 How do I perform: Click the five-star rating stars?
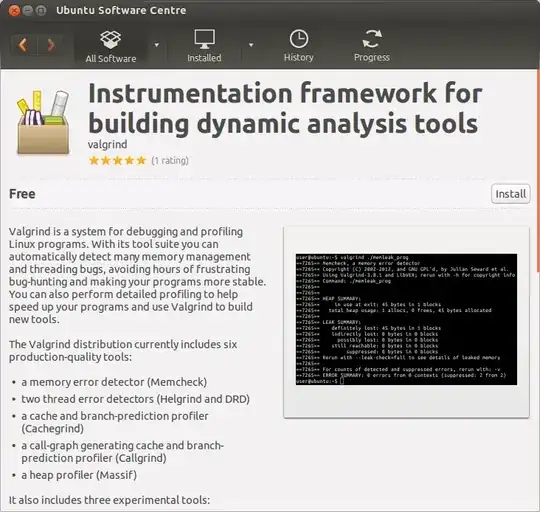pyautogui.click(x=117, y=160)
